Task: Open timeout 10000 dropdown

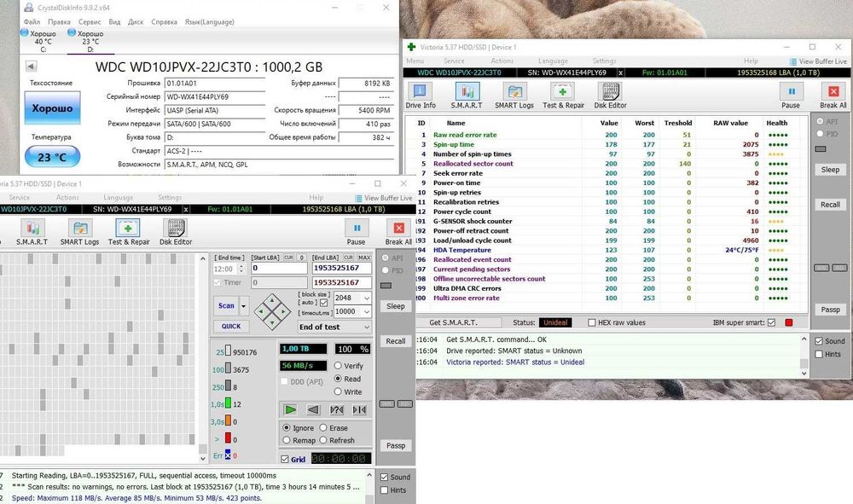Action: pyautogui.click(x=367, y=311)
